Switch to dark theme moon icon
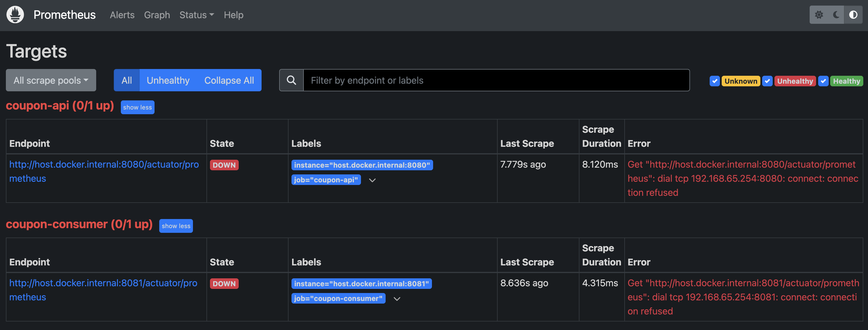Viewport: 868px width, 330px height. click(836, 15)
